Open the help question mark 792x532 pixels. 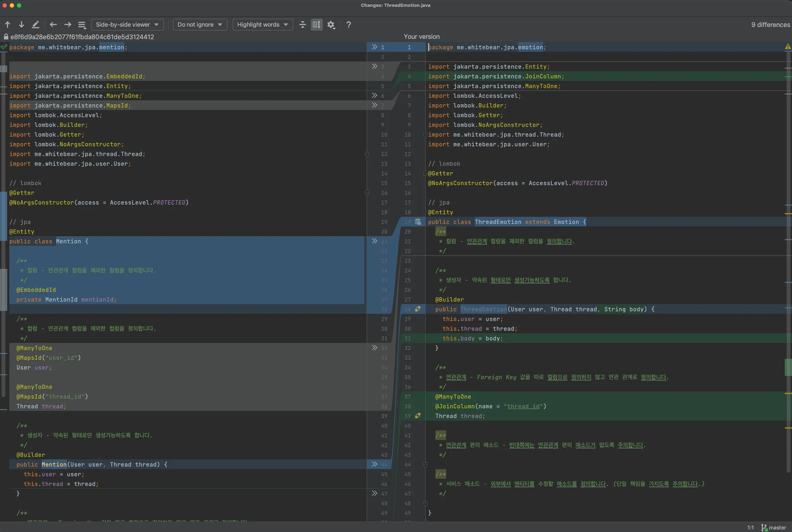(348, 25)
